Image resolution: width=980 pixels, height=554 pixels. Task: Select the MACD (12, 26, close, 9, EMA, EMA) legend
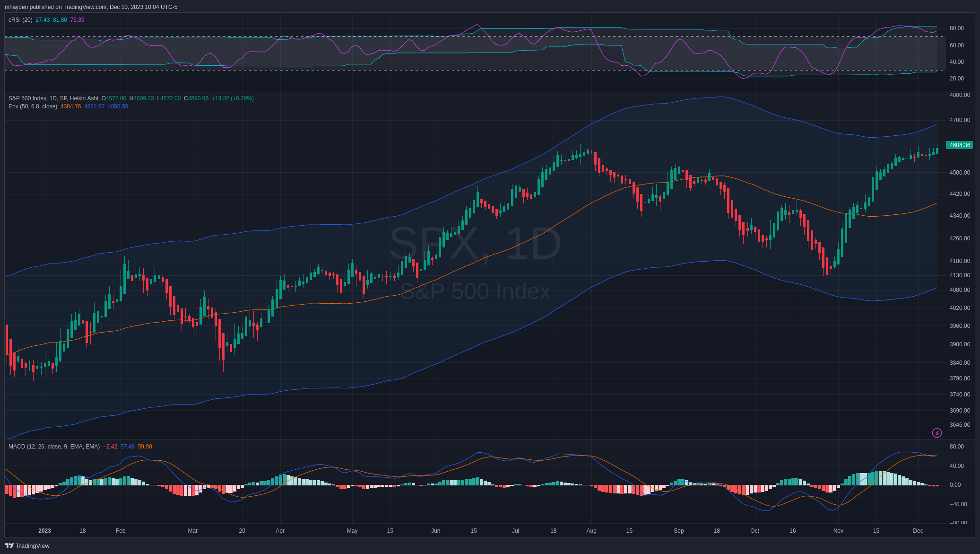click(x=54, y=447)
